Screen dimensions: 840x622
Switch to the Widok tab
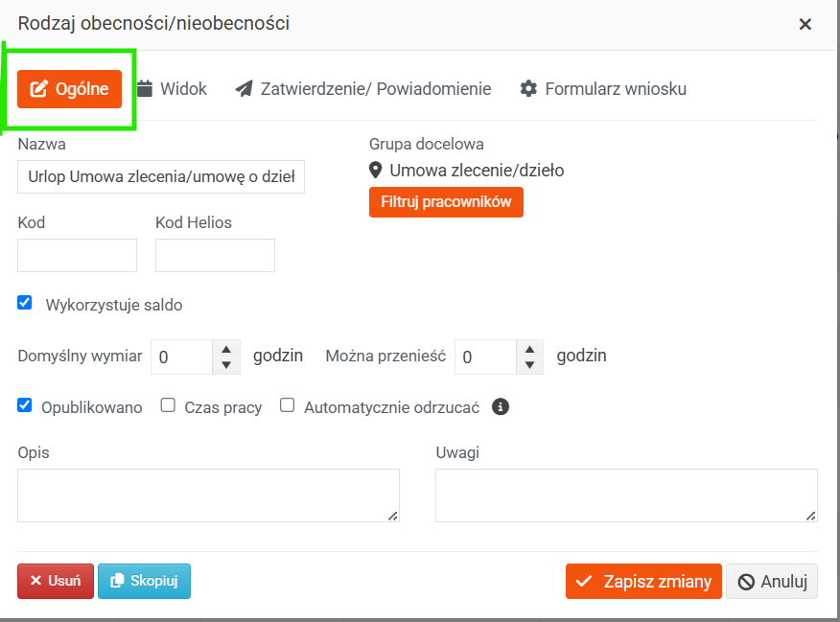[x=172, y=89]
